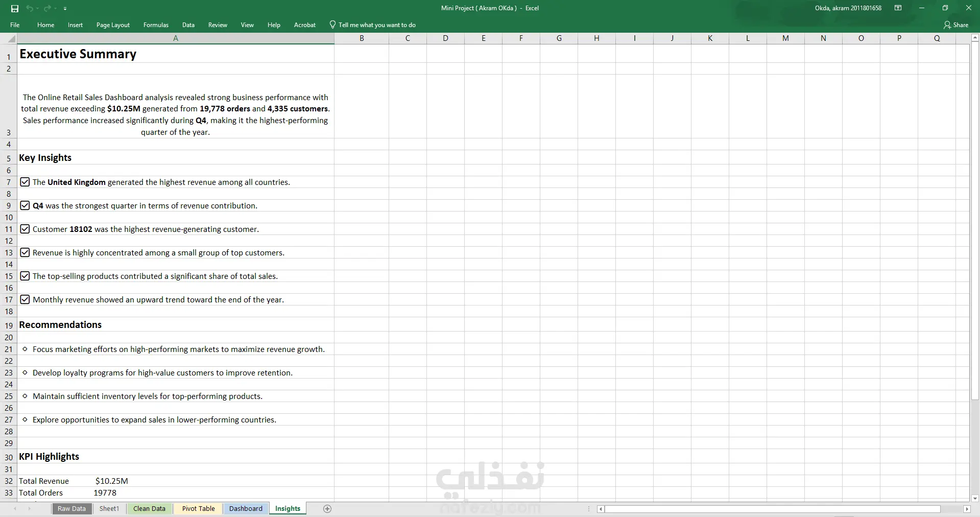Click the checkbox beside Customer 18102 insight
The width and height of the screenshot is (980, 517).
click(25, 229)
